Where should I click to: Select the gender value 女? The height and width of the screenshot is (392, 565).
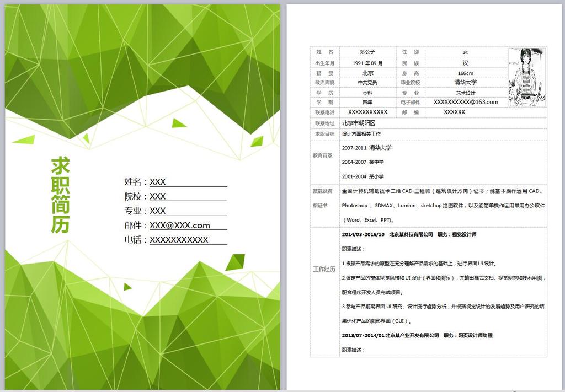[x=465, y=52]
